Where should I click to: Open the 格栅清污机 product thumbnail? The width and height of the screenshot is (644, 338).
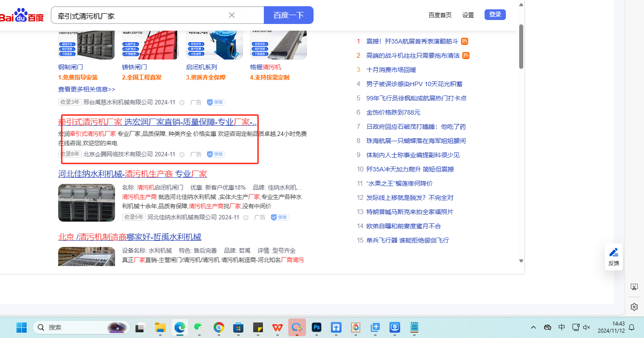(x=278, y=45)
